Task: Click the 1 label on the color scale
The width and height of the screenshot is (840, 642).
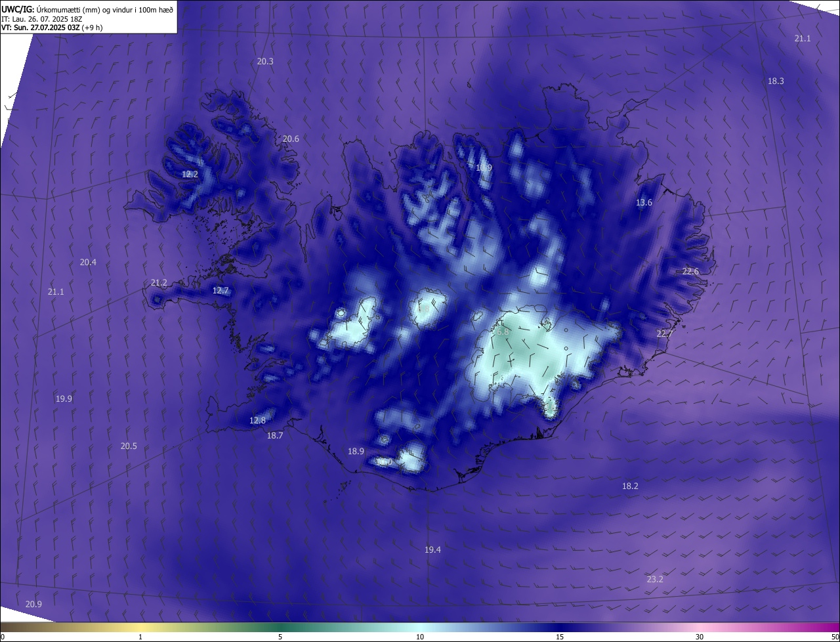Action: 140,637
